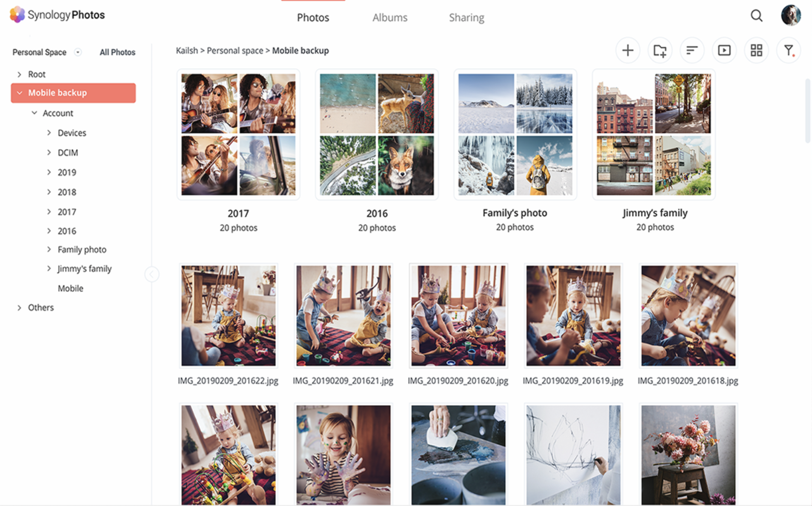Image resolution: width=812 pixels, height=506 pixels.
Task: Open the paint palette scraping photo
Action: [x=458, y=454]
